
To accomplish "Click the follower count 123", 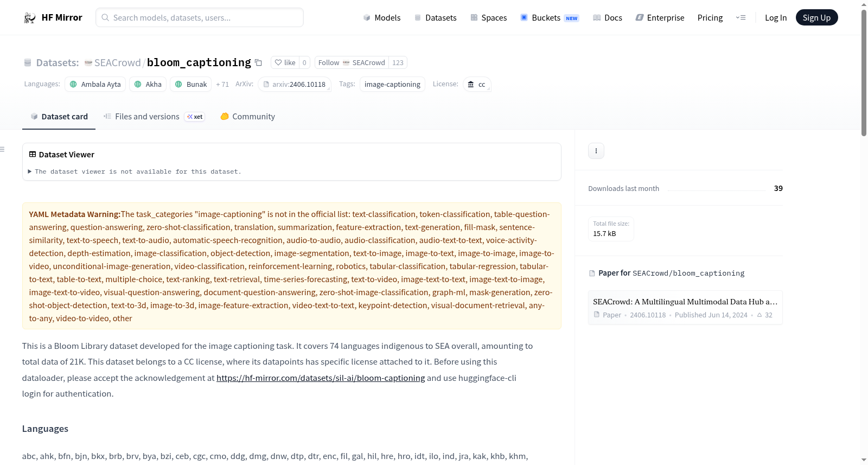I will (398, 63).
